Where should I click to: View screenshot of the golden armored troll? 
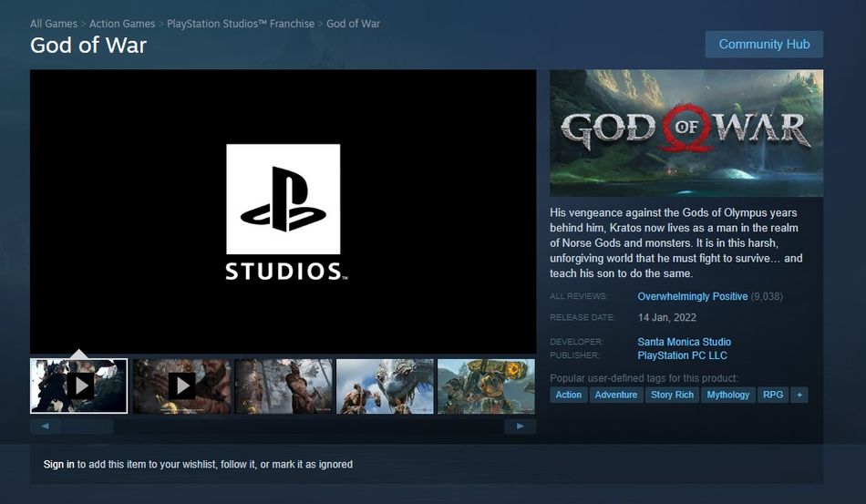486,386
